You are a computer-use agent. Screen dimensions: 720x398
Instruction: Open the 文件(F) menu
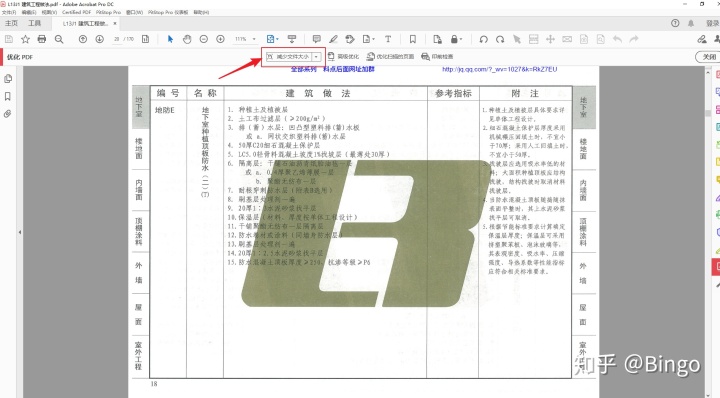coord(9,12)
